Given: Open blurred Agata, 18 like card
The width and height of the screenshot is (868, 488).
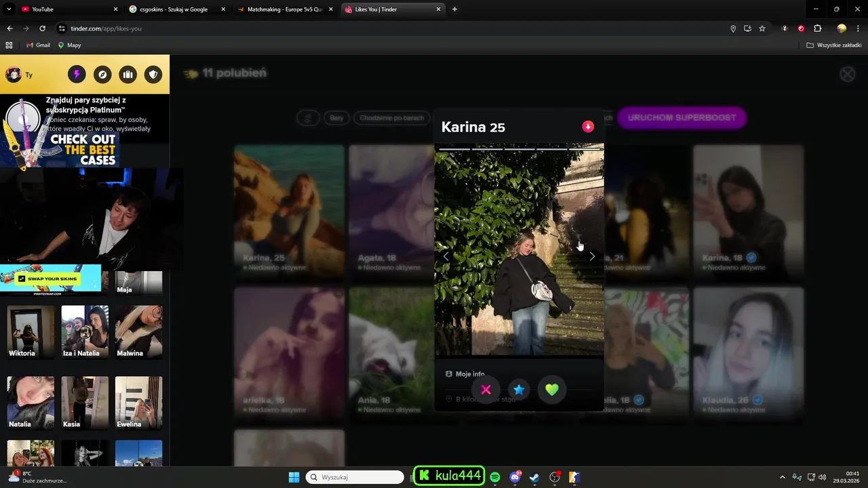Looking at the screenshot, I should (x=391, y=212).
